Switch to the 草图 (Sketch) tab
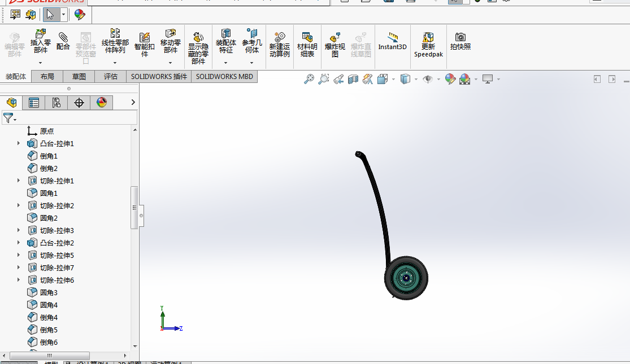 click(79, 76)
